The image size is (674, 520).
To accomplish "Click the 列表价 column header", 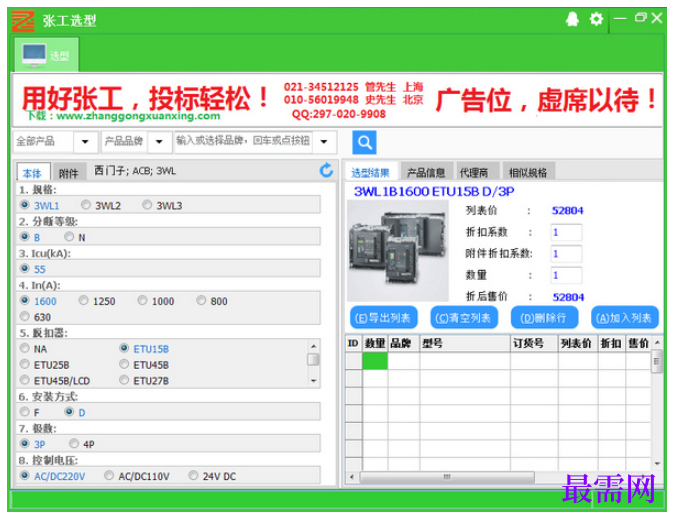I will tap(578, 343).
